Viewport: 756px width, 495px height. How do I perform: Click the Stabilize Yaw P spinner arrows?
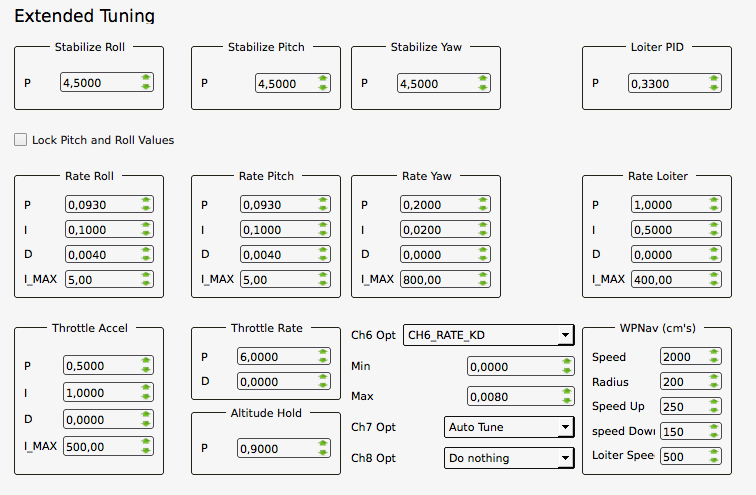(483, 83)
